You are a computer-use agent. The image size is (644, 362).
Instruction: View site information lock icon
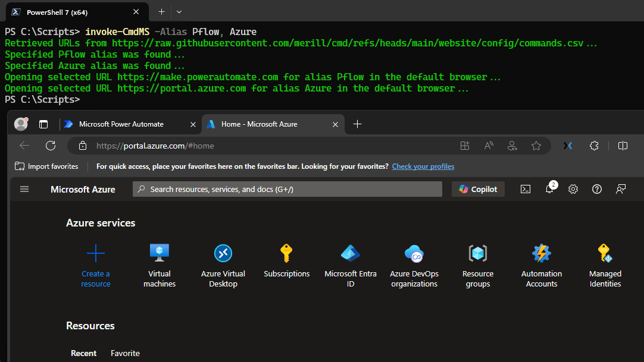(x=83, y=146)
